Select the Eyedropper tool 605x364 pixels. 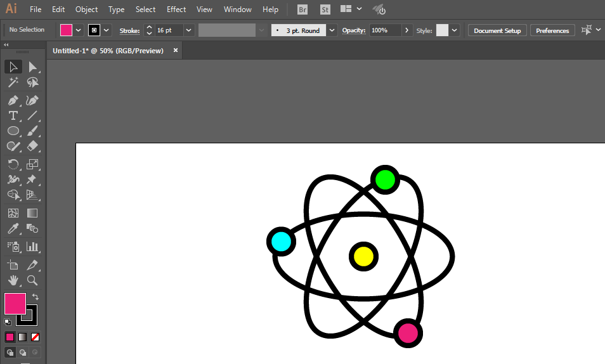tap(13, 228)
